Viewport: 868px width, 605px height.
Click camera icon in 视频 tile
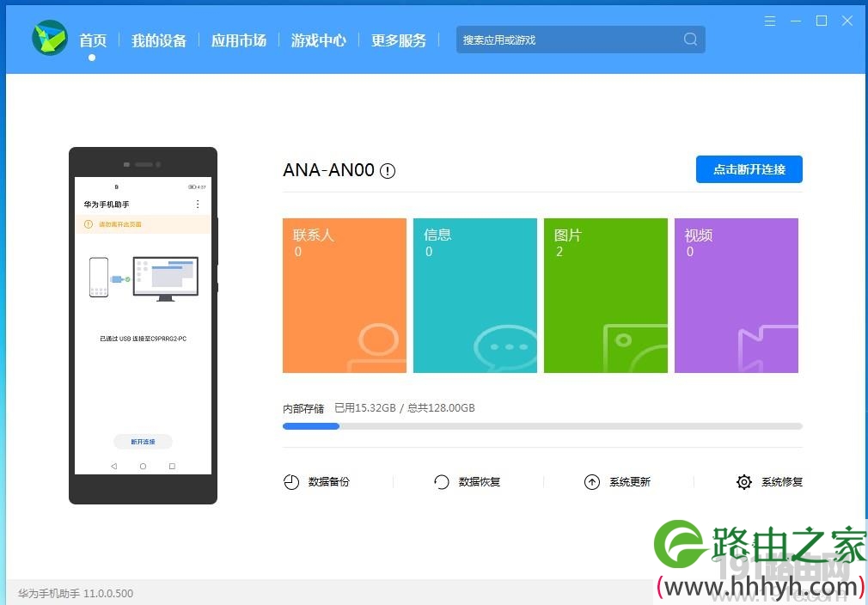(x=768, y=349)
